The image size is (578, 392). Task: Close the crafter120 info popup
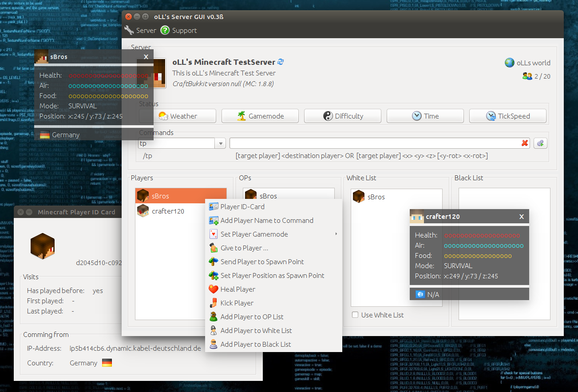[x=522, y=217]
